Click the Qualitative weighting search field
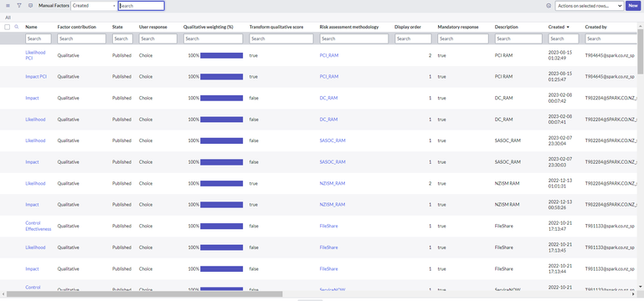This screenshot has height=301, width=644. pyautogui.click(x=214, y=38)
